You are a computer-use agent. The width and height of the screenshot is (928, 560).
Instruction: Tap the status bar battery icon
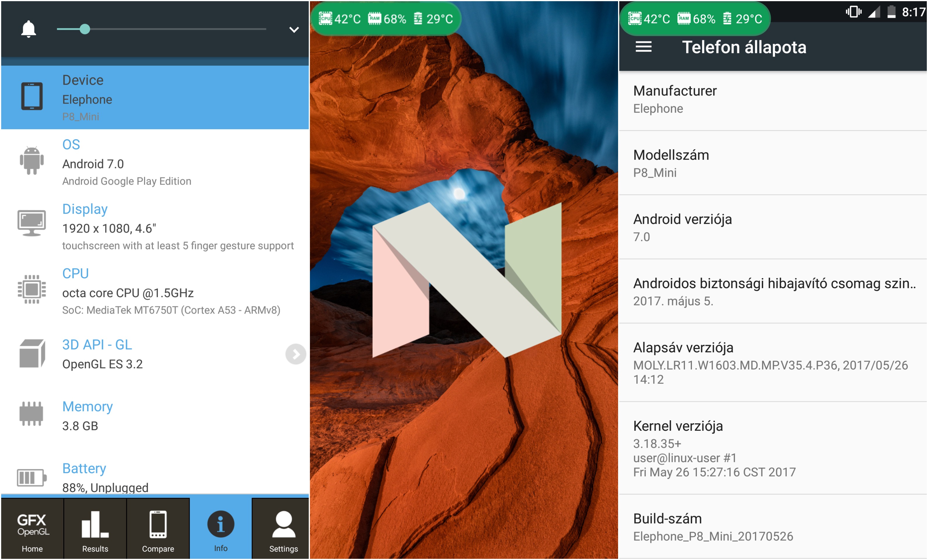click(x=891, y=12)
